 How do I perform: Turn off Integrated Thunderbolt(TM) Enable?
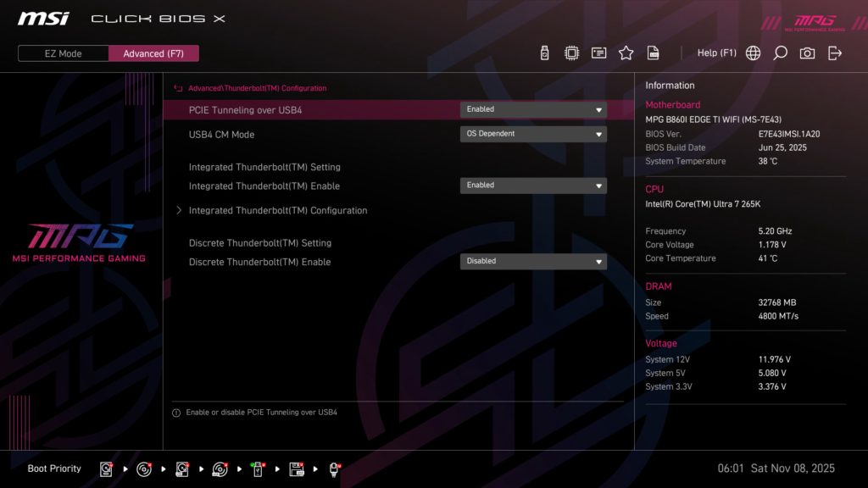pos(532,185)
